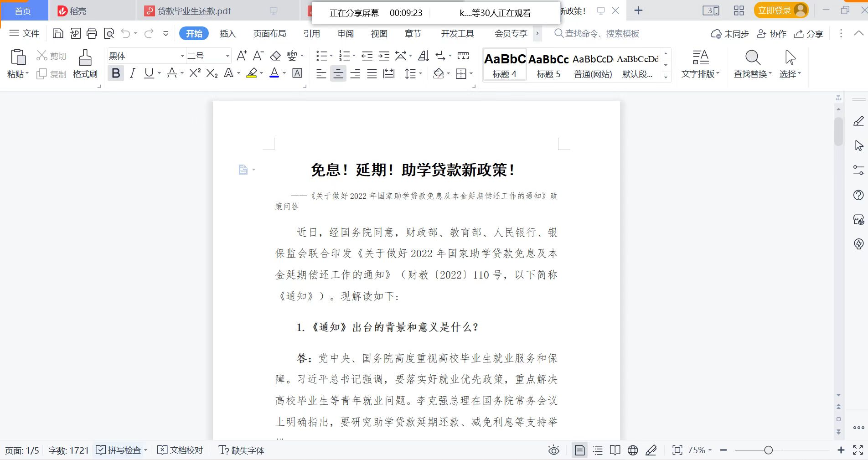Click the Paste clipboard icon
The width and height of the screenshot is (868, 460).
coord(18,58)
